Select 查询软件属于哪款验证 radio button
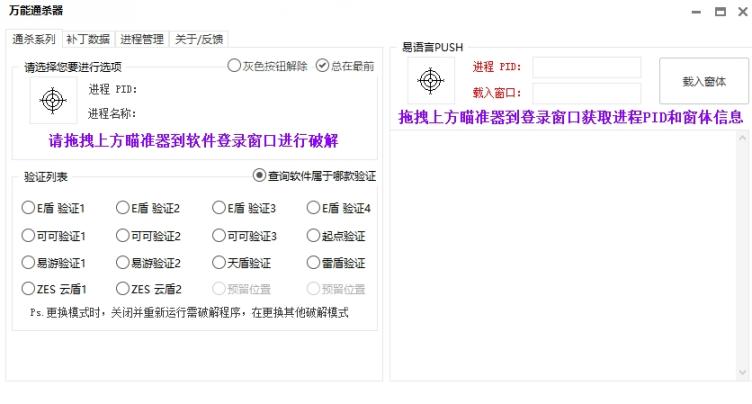This screenshot has width=752, height=404. click(x=260, y=175)
